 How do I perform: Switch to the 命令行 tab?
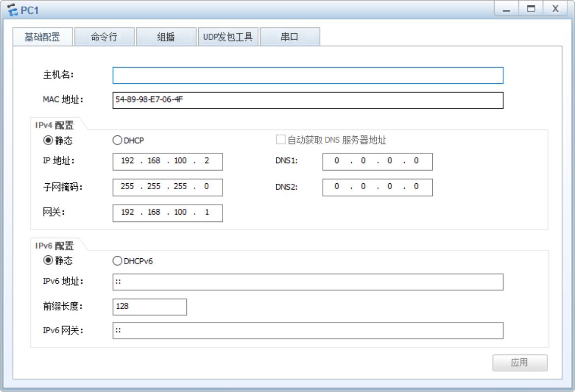pyautogui.click(x=103, y=36)
